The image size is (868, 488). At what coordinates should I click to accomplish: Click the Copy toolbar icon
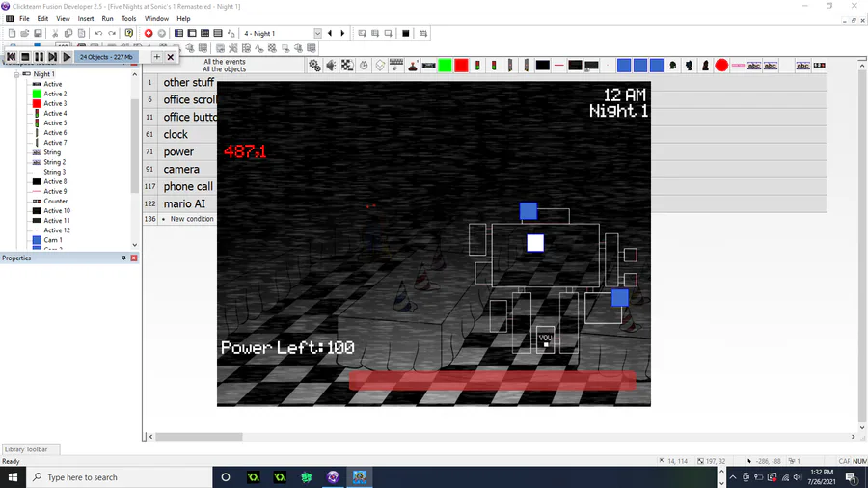coord(68,33)
